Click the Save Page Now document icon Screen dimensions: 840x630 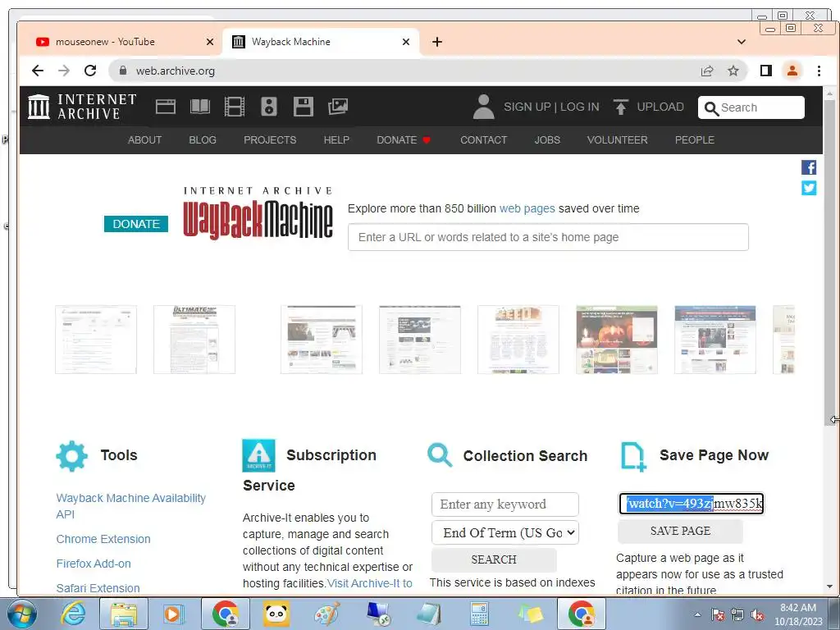633,457
